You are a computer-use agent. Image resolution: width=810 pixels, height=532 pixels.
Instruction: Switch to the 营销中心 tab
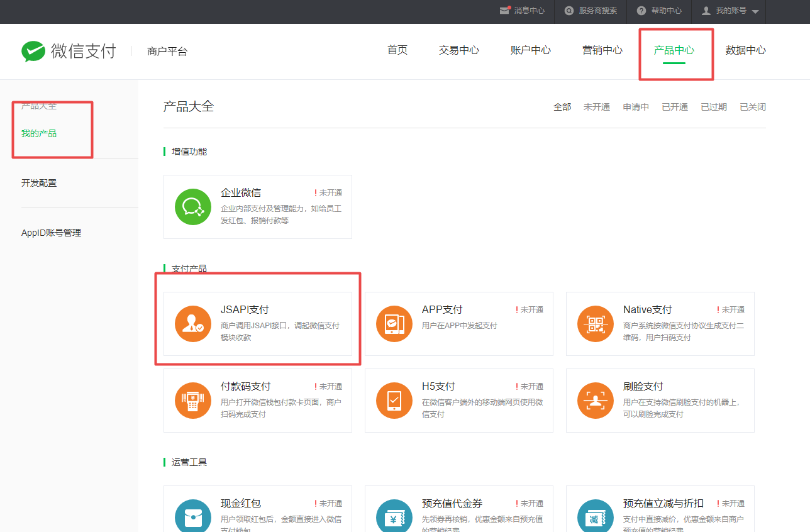coord(602,50)
